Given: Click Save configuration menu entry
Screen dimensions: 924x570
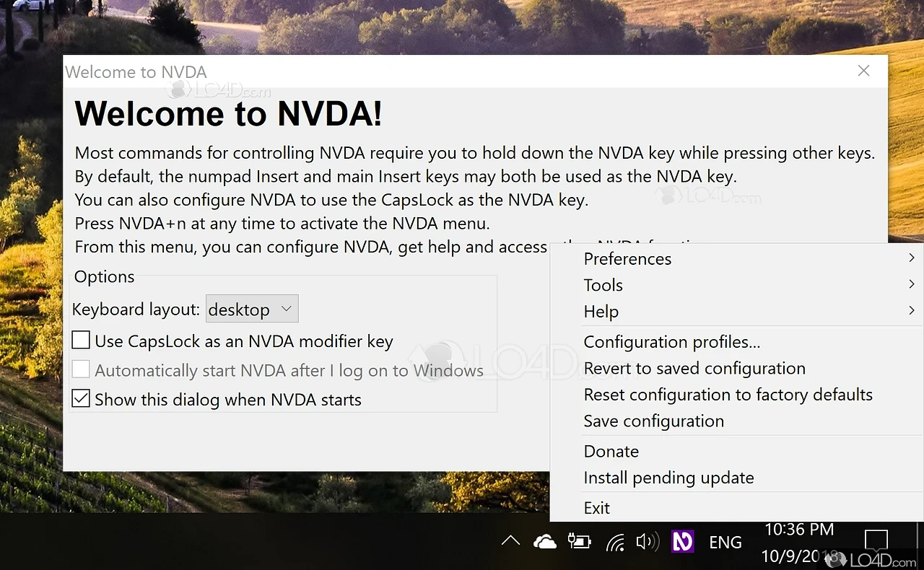Looking at the screenshot, I should pos(653,421).
